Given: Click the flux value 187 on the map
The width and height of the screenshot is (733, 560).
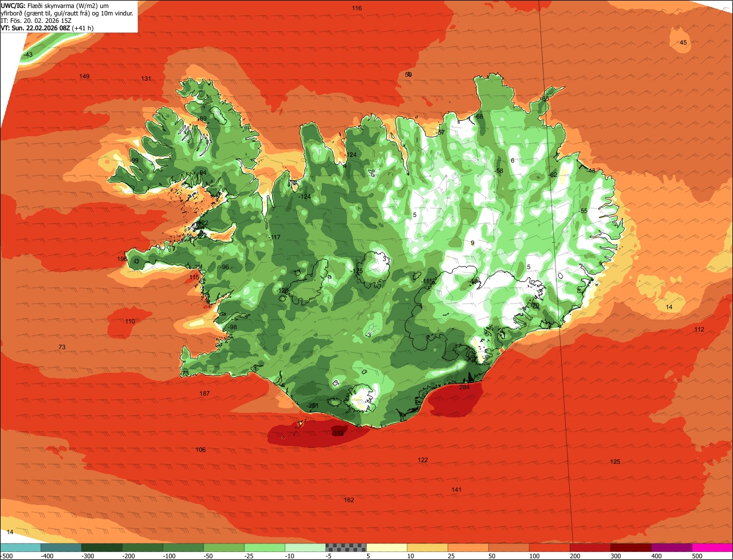Looking at the screenshot, I should (204, 394).
